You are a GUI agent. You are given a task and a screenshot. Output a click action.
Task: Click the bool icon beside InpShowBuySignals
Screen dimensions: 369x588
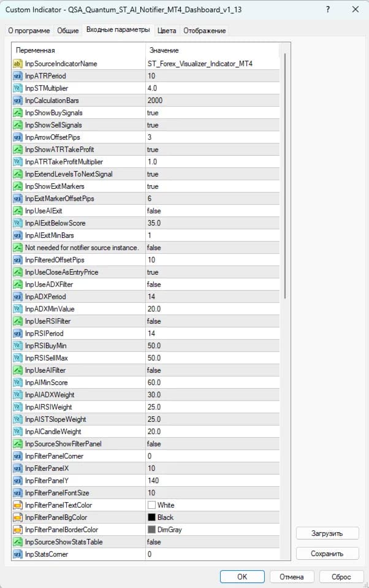[x=17, y=113]
